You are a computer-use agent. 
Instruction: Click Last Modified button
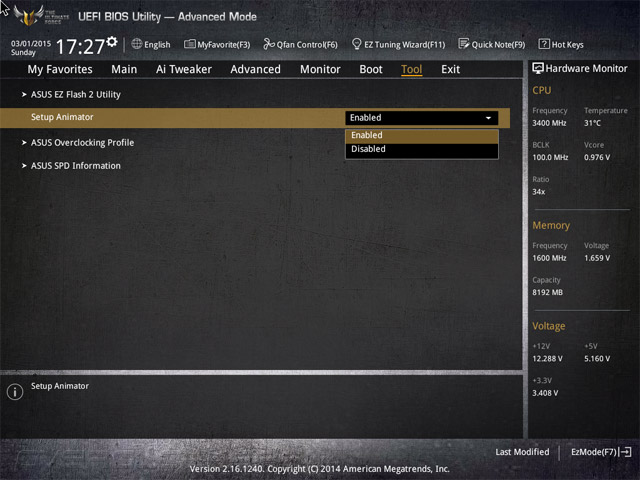[x=522, y=452]
